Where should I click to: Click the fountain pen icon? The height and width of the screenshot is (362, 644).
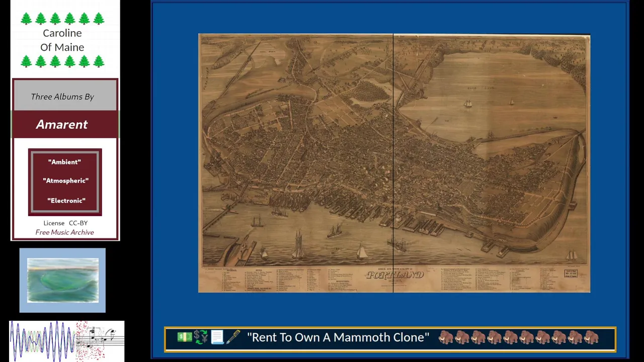click(233, 337)
